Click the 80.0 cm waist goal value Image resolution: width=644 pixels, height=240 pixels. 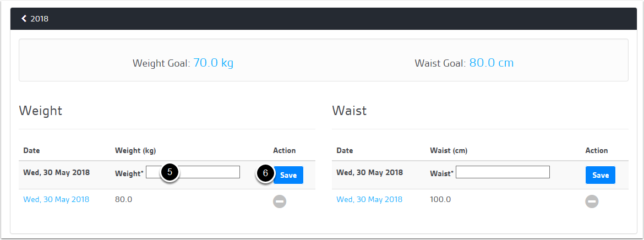[492, 63]
